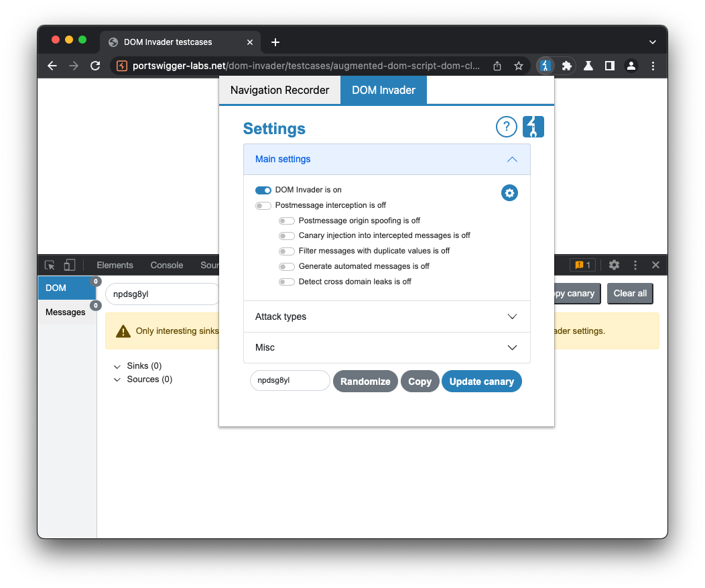The height and width of the screenshot is (588, 705).
Task: Focus the canary field in settings popup
Action: [290, 381]
